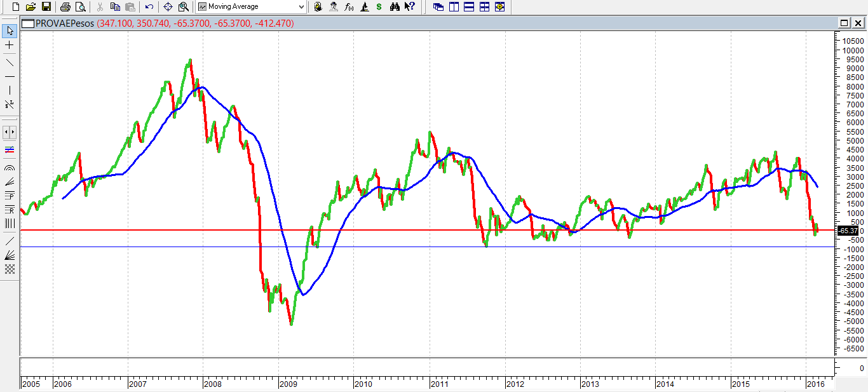Select the vertical time zones tool

pyautogui.click(x=10, y=224)
